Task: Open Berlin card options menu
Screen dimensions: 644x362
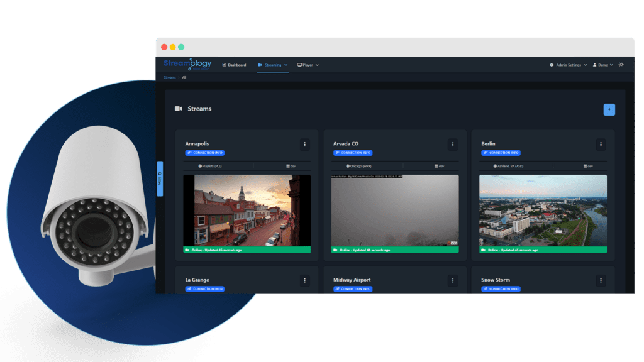Action: click(x=601, y=144)
